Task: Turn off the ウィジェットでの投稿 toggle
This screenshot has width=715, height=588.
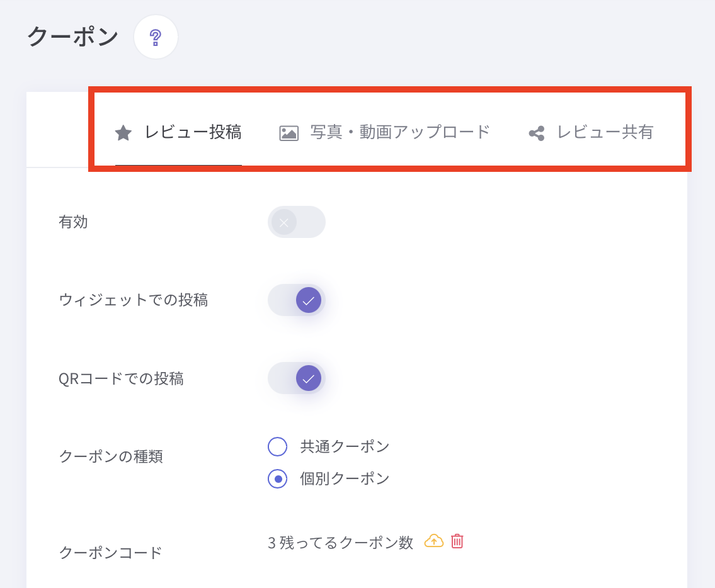Action: coord(296,300)
